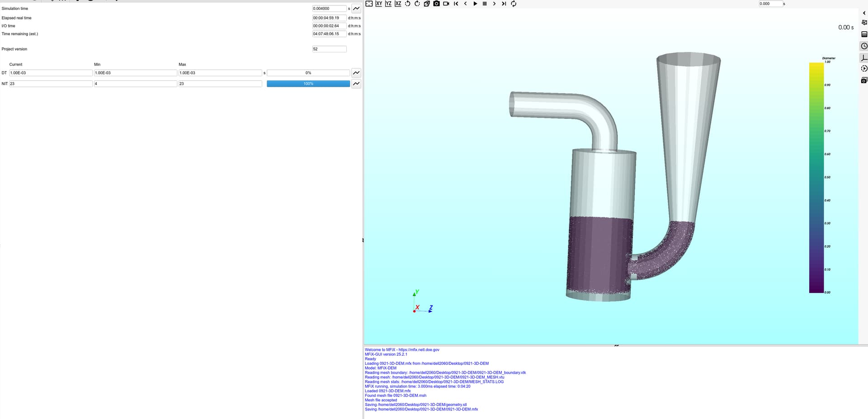Save a screenshot with the camera icon
Screen dimensions: 868x419
[436, 4]
